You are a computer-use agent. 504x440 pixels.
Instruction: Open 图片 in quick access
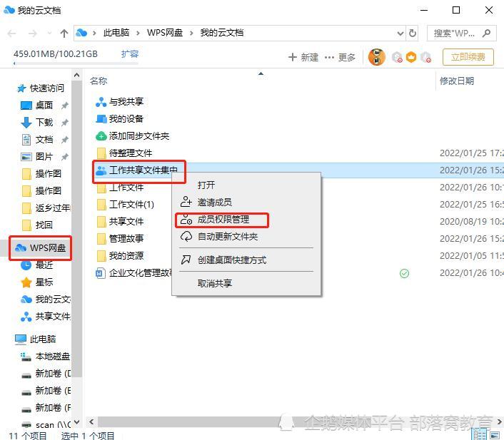(x=44, y=157)
